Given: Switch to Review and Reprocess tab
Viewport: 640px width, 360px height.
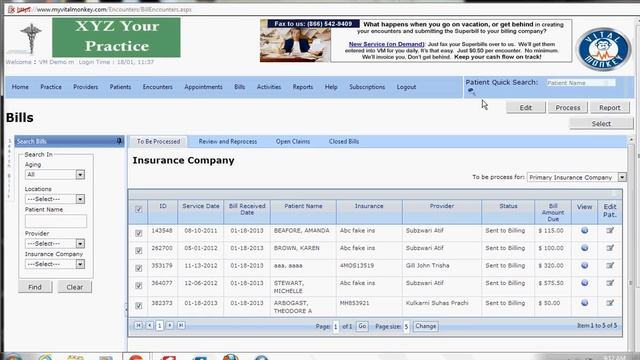Looking at the screenshot, I should pos(228,142).
